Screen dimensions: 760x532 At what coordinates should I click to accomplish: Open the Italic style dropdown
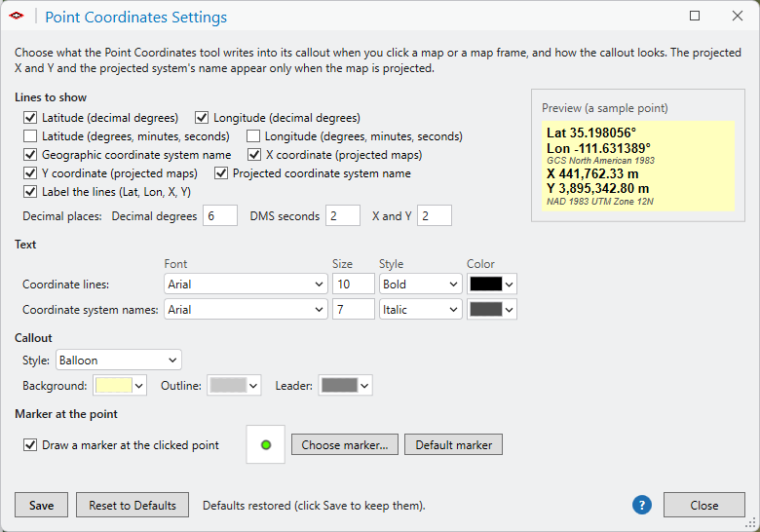[420, 309]
